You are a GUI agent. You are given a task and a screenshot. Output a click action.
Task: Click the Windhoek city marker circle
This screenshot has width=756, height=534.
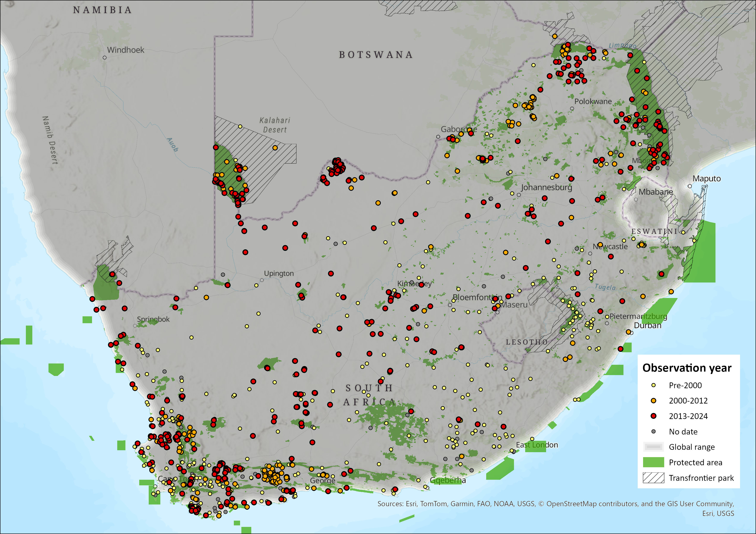click(x=105, y=57)
